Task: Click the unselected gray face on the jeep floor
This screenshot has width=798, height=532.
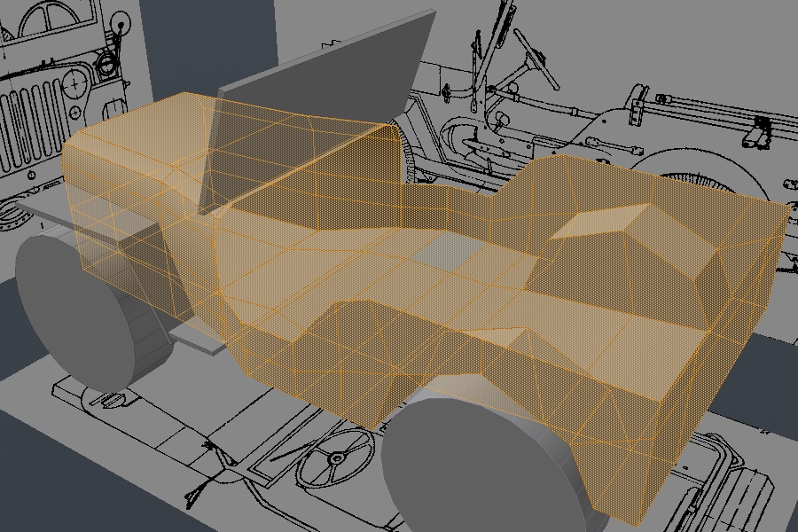Action: click(x=448, y=250)
